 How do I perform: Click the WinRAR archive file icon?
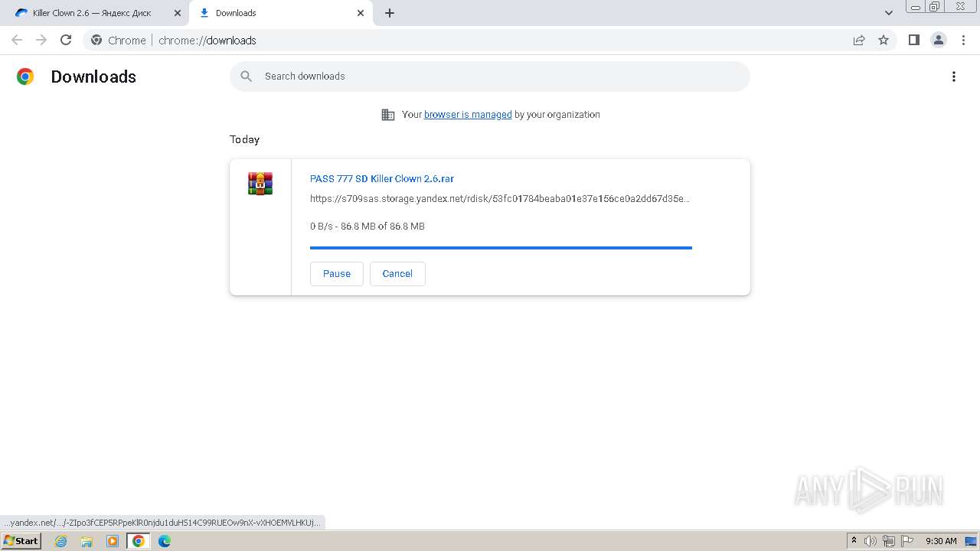[x=260, y=184]
